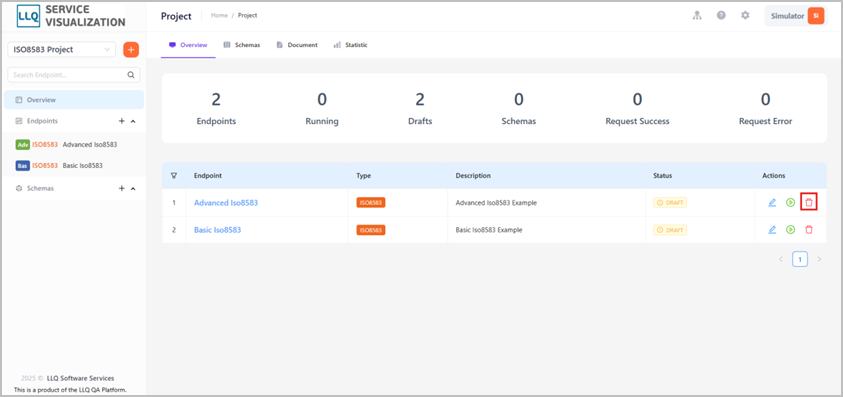Image resolution: width=843 pixels, height=397 pixels.
Task: Start the Basic Iso8583 endpoint
Action: coord(790,230)
